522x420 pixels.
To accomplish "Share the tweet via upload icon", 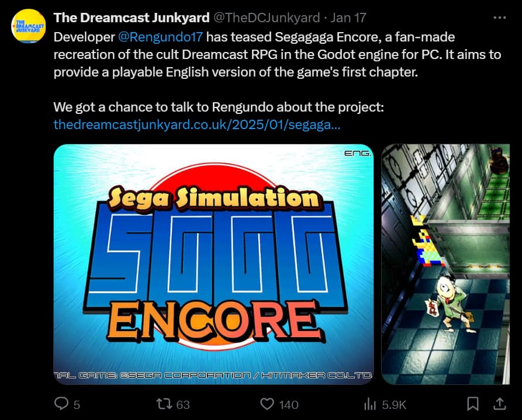I will [x=499, y=404].
